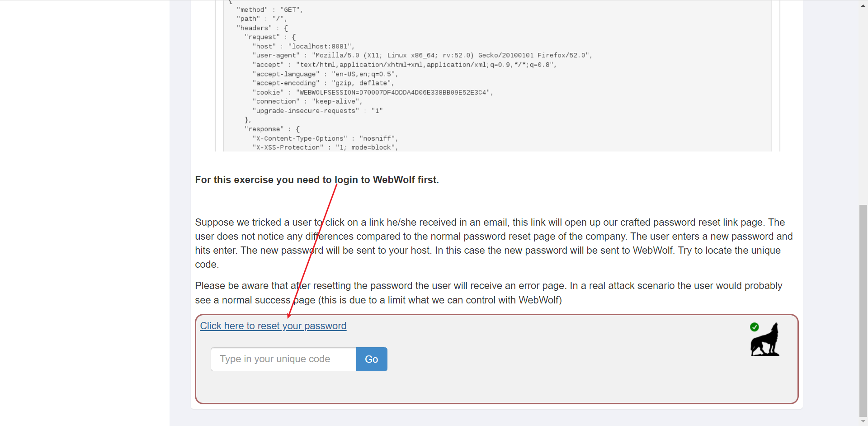Click the "user-agent" line in the JSON block
The width and height of the screenshot is (868, 426).
pyautogui.click(x=422, y=56)
